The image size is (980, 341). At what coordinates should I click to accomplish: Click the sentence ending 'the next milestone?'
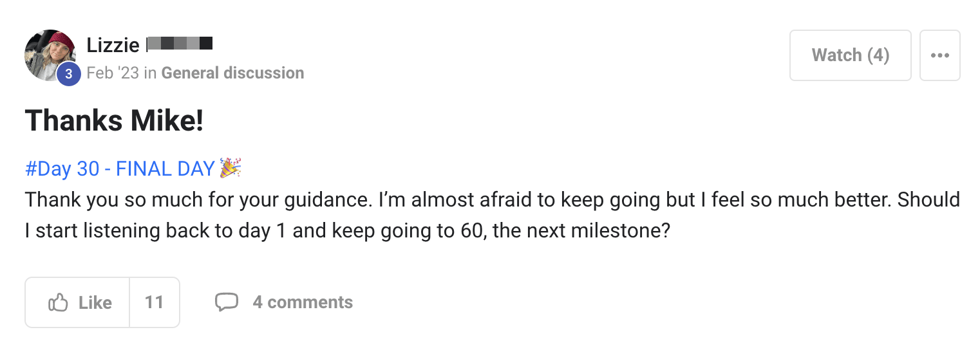coord(580,230)
